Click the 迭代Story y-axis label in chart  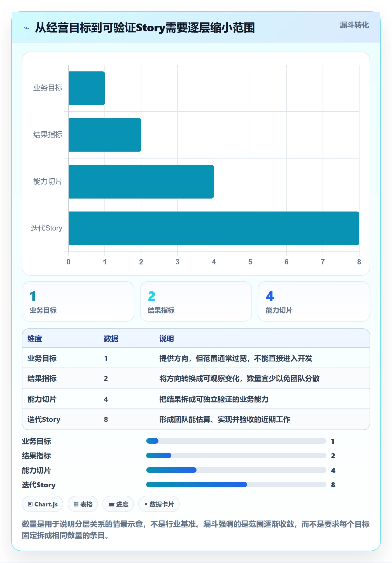pyautogui.click(x=46, y=228)
